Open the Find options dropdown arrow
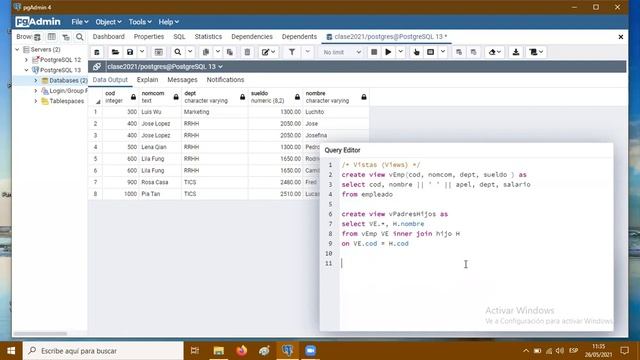640x360 pixels. [x=190, y=52]
